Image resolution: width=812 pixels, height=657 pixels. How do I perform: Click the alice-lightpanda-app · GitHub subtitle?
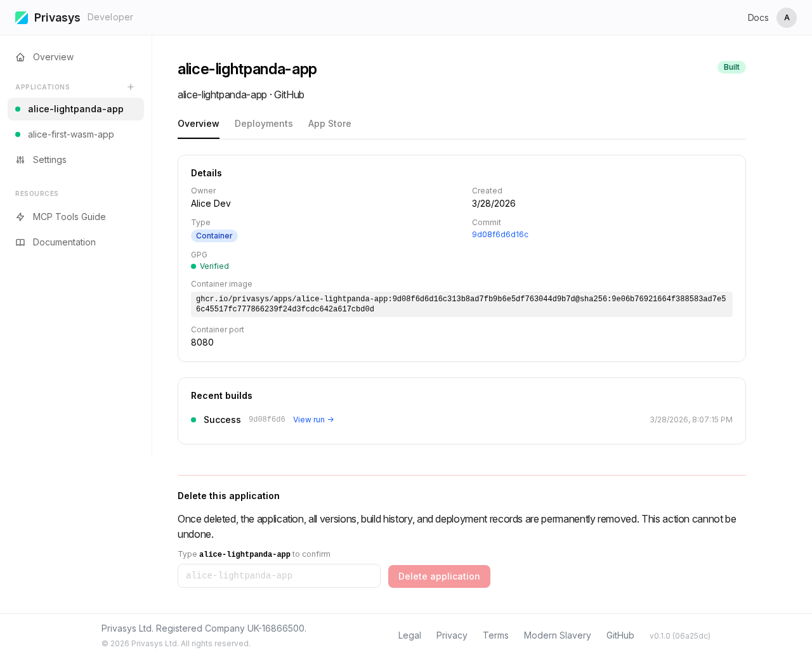pyautogui.click(x=241, y=94)
